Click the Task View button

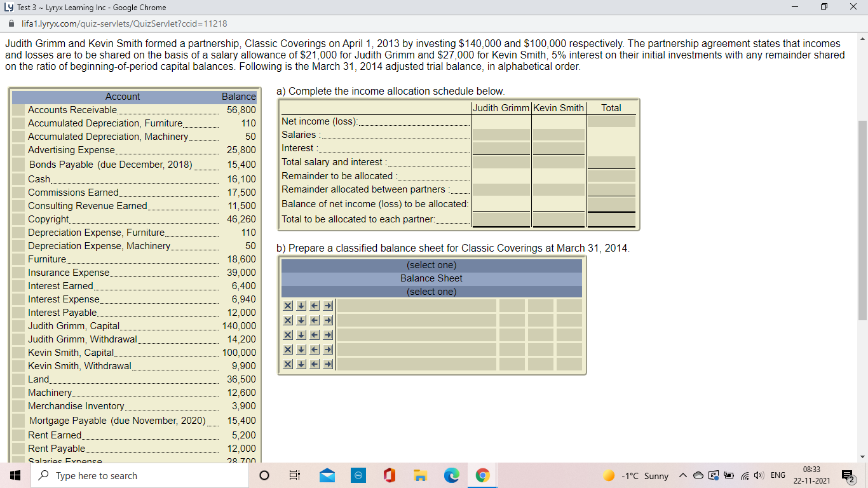(294, 475)
